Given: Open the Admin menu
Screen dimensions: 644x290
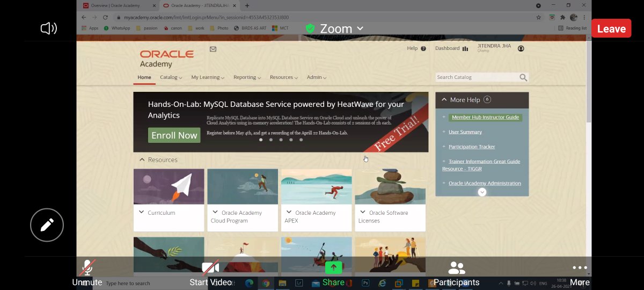Looking at the screenshot, I should click(x=317, y=77).
